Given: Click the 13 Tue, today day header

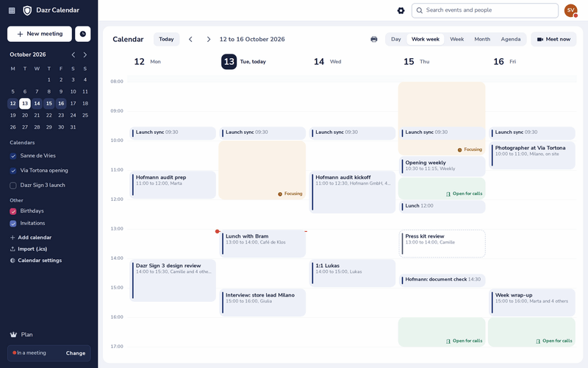Looking at the screenshot, I should click(x=244, y=62).
